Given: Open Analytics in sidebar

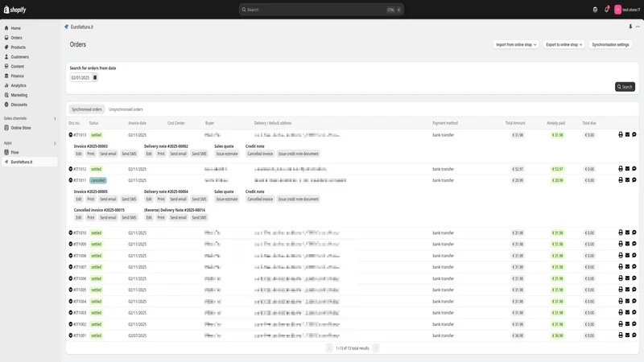Looking at the screenshot, I should 19,85.
